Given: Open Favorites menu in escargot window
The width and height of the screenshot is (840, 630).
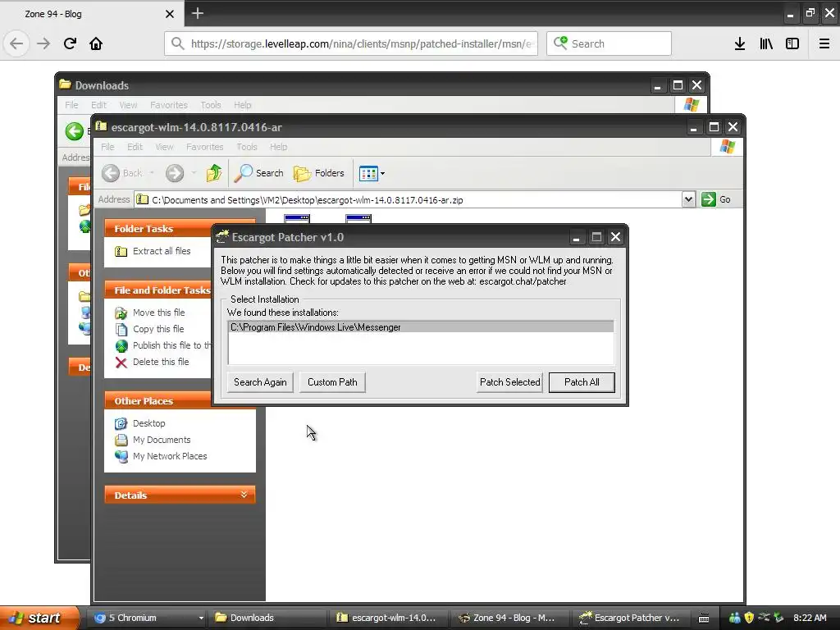Looking at the screenshot, I should pyautogui.click(x=204, y=147).
